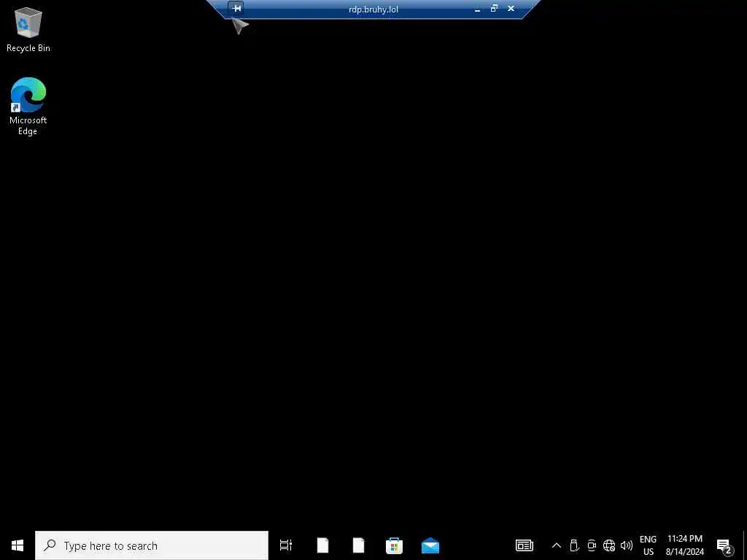Click the 'Type here to search' box

point(152,545)
